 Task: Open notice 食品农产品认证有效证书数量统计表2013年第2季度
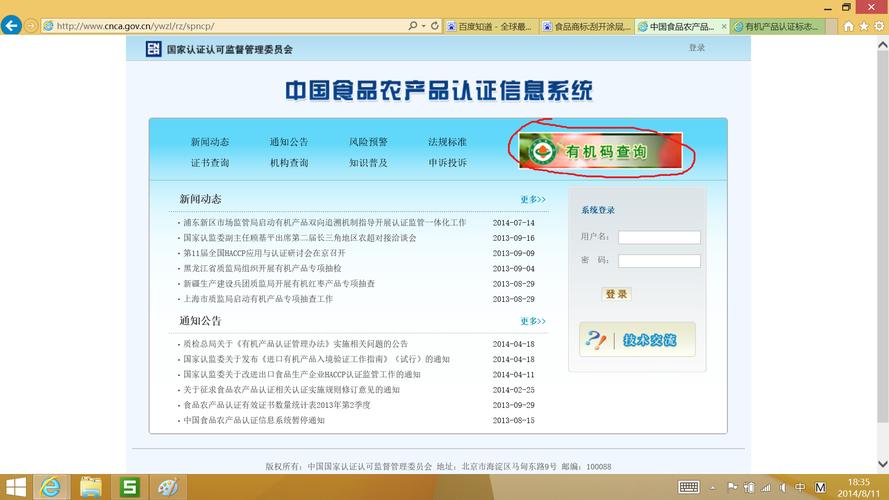277,405
